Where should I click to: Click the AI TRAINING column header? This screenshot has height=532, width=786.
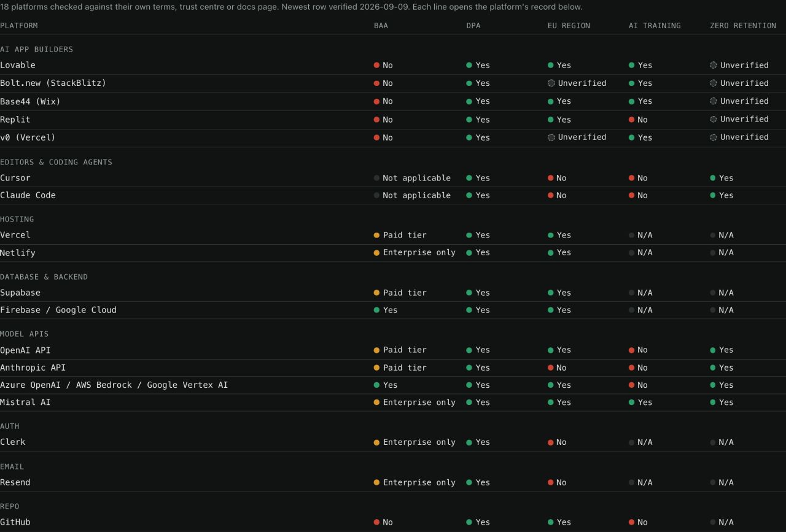[x=655, y=26]
